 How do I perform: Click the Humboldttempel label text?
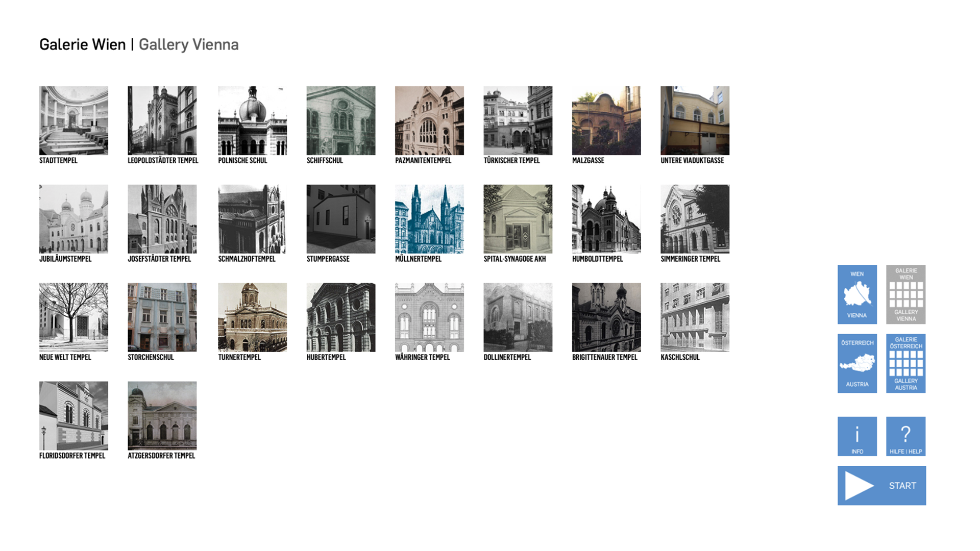(x=597, y=259)
